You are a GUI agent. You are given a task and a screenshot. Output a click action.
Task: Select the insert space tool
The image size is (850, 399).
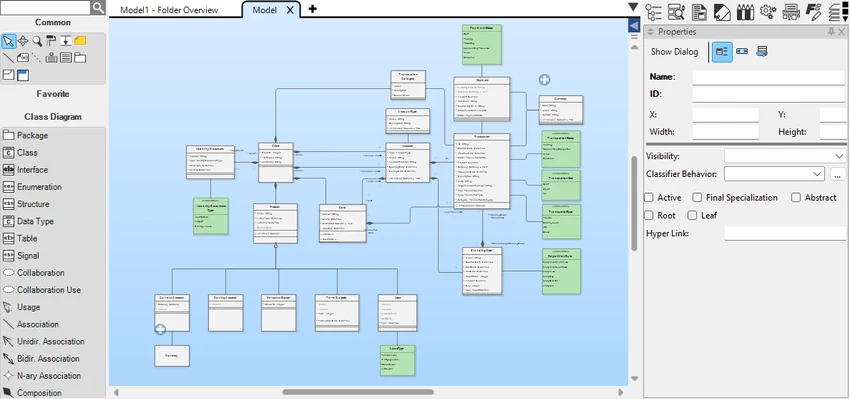coord(66,41)
